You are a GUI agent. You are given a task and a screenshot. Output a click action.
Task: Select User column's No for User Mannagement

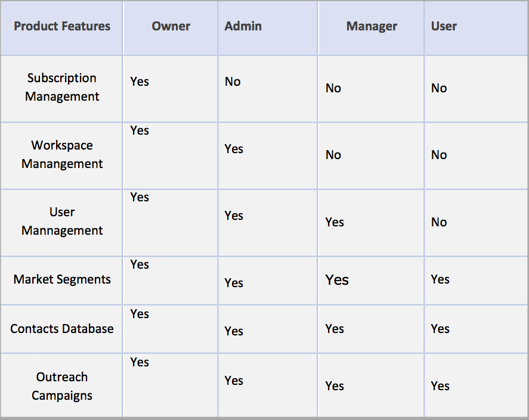439,222
